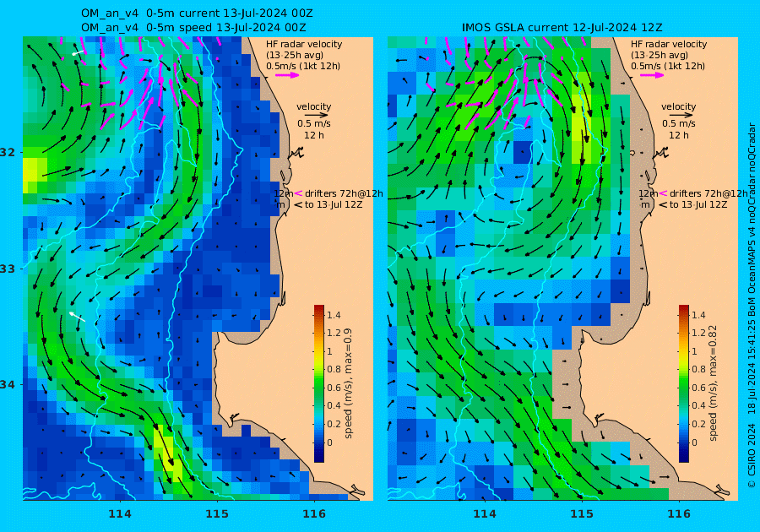Click '0.5m/s (1kt 12h)' in right map legend
The width and height of the screenshot is (760, 532).
[667, 67]
